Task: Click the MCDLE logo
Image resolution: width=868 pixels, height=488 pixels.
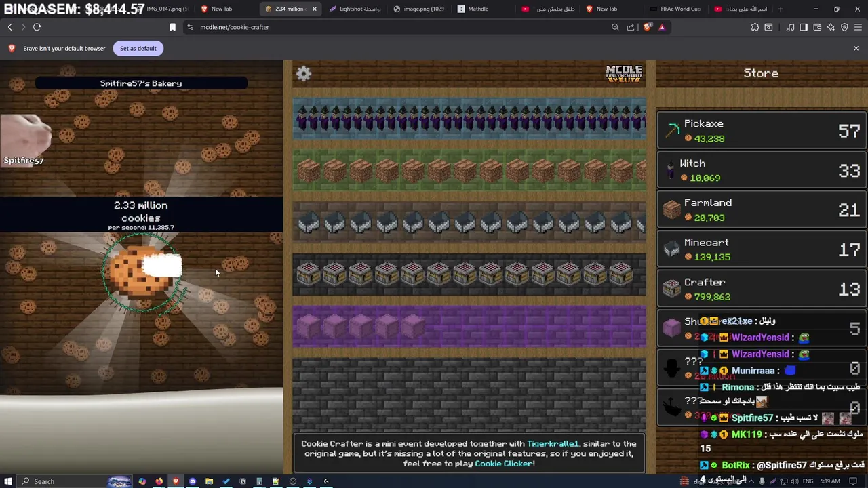Action: pos(623,74)
